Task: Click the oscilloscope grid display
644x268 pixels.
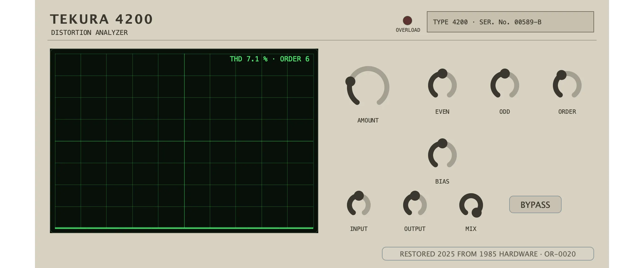Action: (x=184, y=141)
